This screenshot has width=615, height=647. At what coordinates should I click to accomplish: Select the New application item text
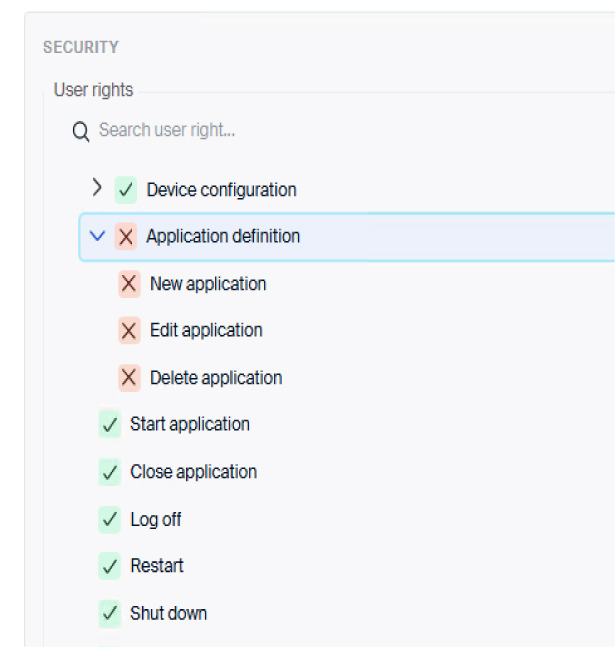coord(208,284)
